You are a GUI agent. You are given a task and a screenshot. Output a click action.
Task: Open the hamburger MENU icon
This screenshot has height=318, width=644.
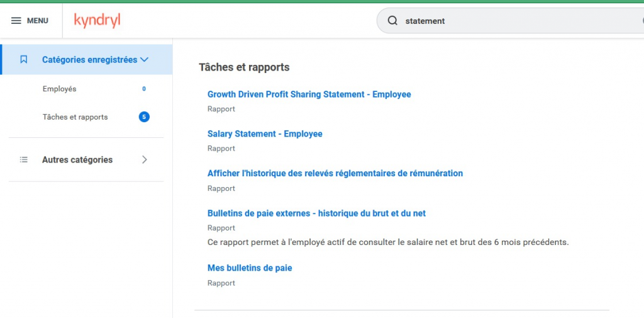(x=16, y=21)
